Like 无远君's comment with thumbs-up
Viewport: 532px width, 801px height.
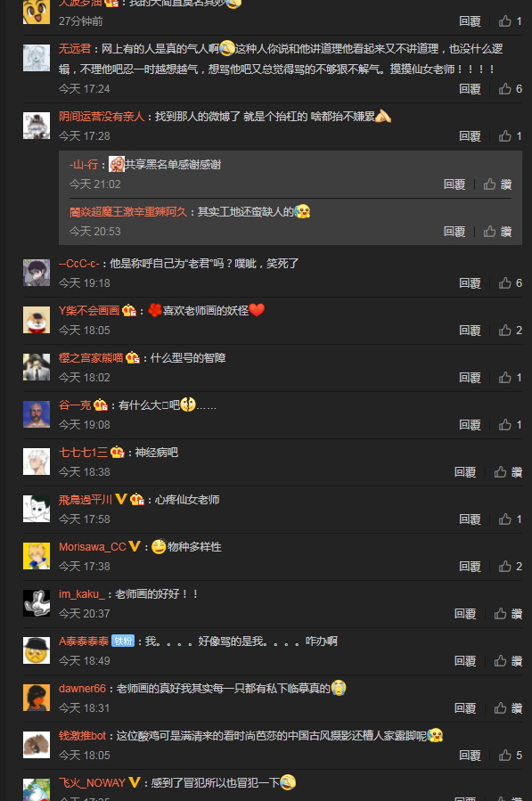click(x=510, y=89)
